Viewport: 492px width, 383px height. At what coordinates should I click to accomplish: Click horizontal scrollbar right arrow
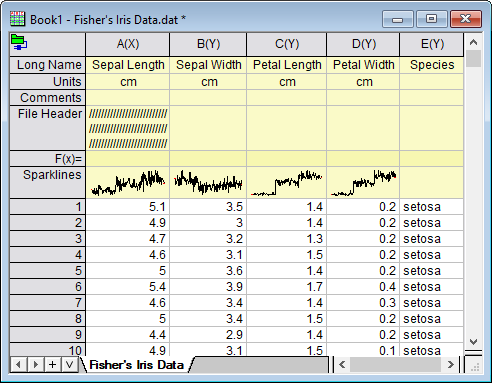(x=451, y=364)
